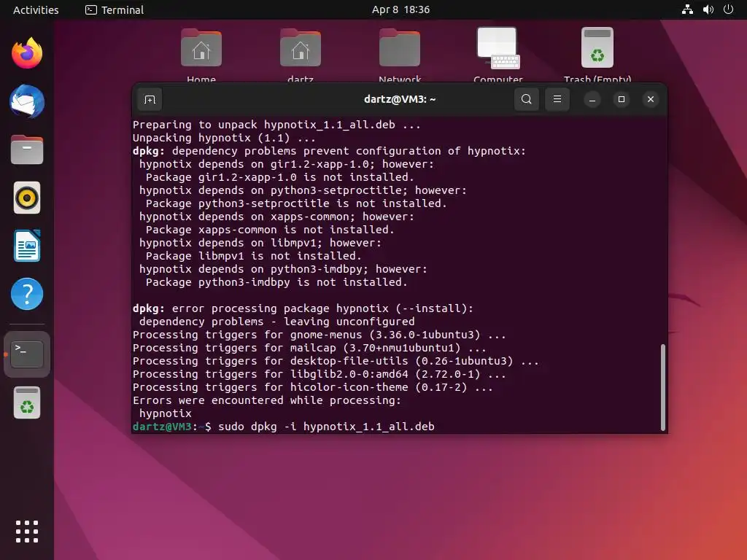The height and width of the screenshot is (560, 747).
Task: Maximize the terminal window
Action: [x=622, y=99]
